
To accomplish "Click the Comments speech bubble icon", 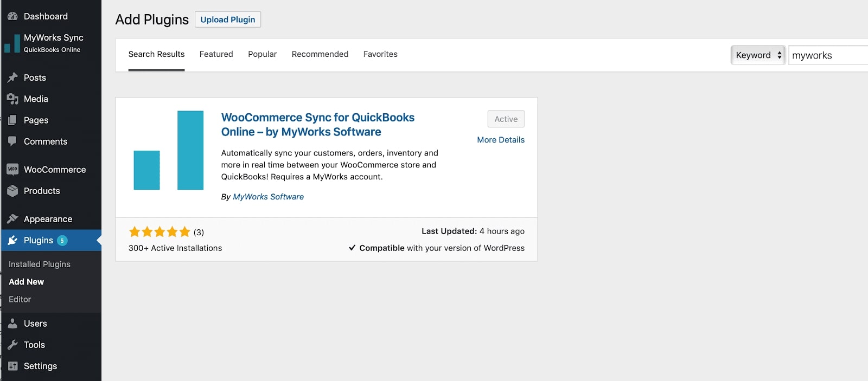I will (x=12, y=141).
